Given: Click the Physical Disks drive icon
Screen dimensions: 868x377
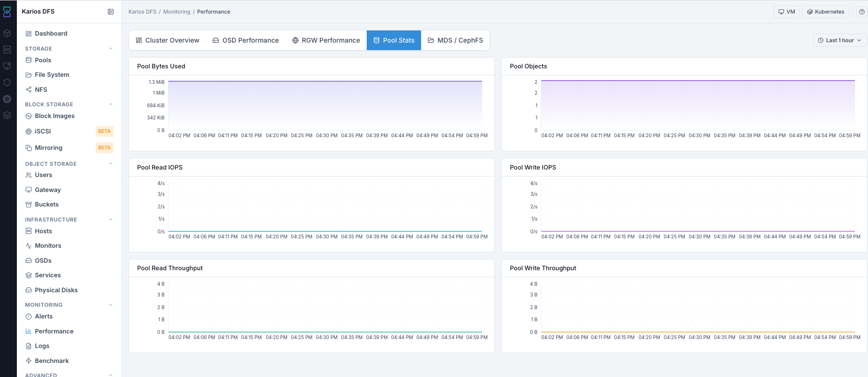Looking at the screenshot, I should point(29,290).
